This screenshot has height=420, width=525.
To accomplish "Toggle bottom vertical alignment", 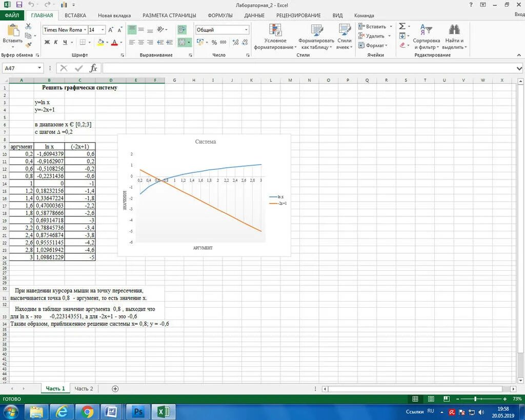I will click(x=150, y=30).
